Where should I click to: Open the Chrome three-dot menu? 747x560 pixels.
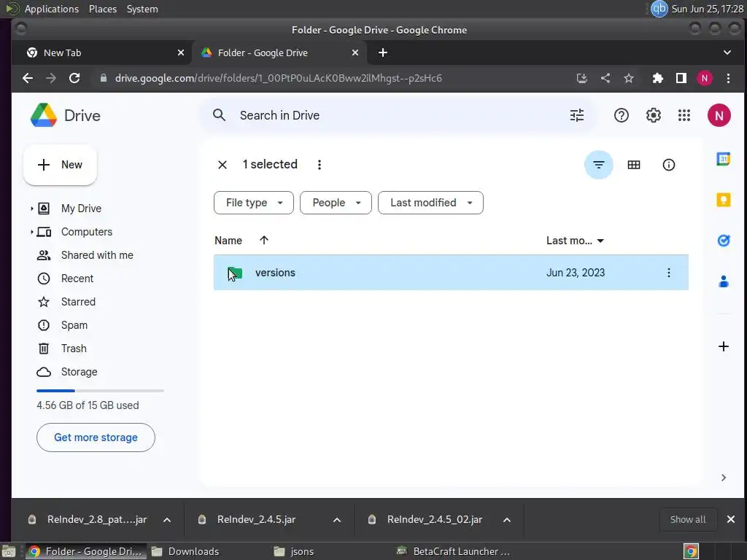(727, 78)
